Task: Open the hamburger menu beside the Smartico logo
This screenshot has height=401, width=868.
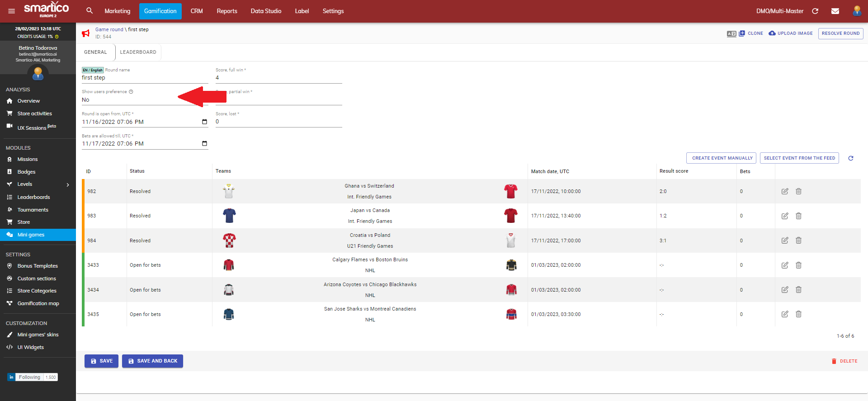Action: pos(12,11)
